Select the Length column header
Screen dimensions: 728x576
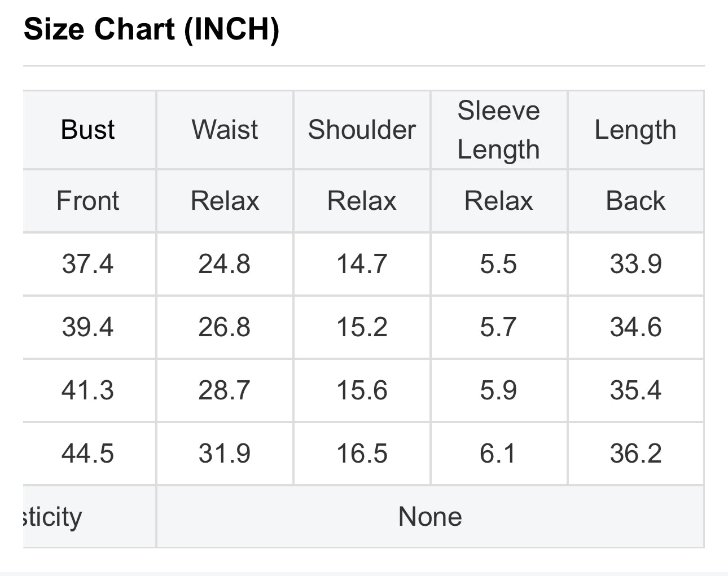click(x=635, y=130)
